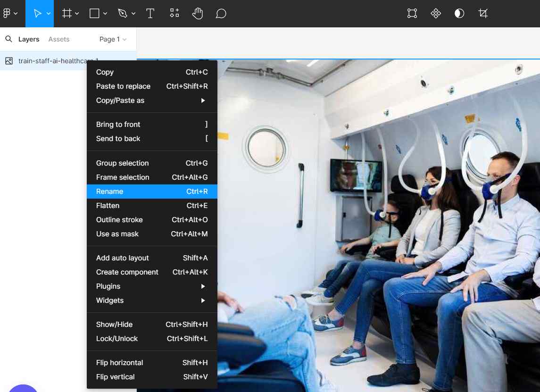540x392 pixels.
Task: Switch to the Assets tab
Action: coord(59,39)
